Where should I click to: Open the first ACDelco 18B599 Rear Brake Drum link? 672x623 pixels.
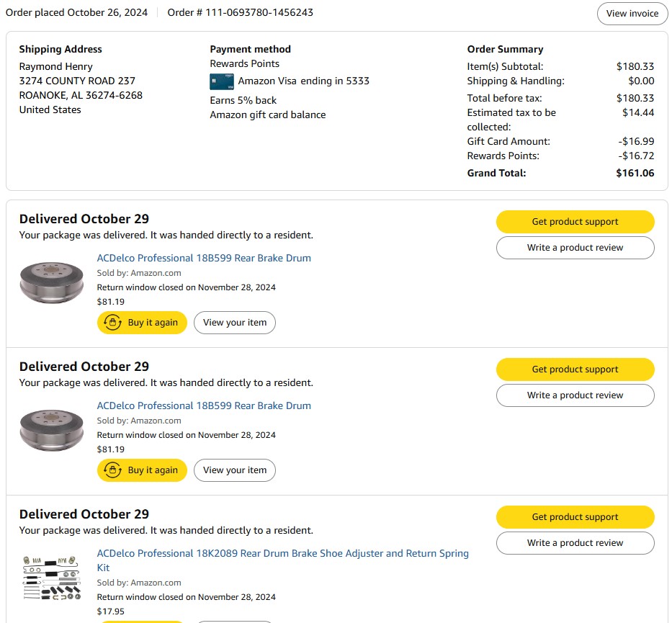tap(204, 258)
